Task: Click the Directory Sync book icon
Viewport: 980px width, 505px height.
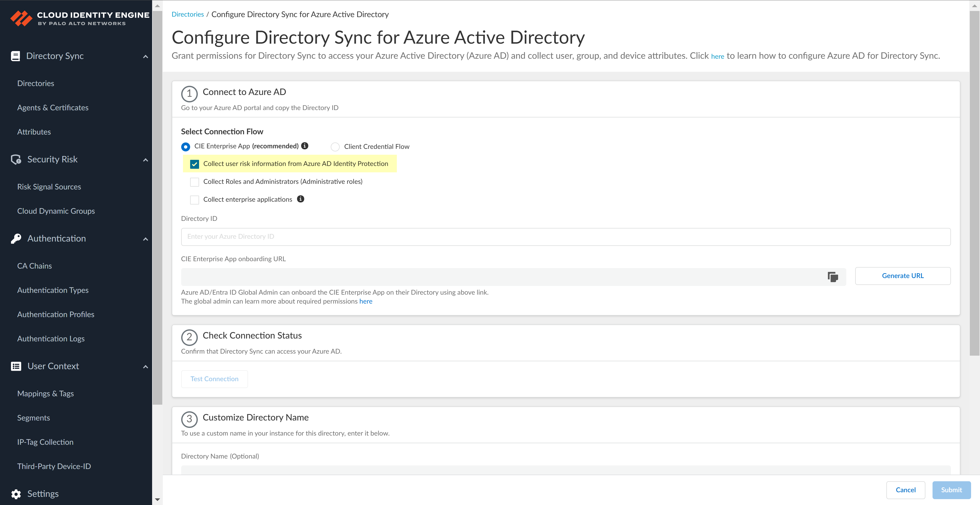Action: tap(15, 56)
